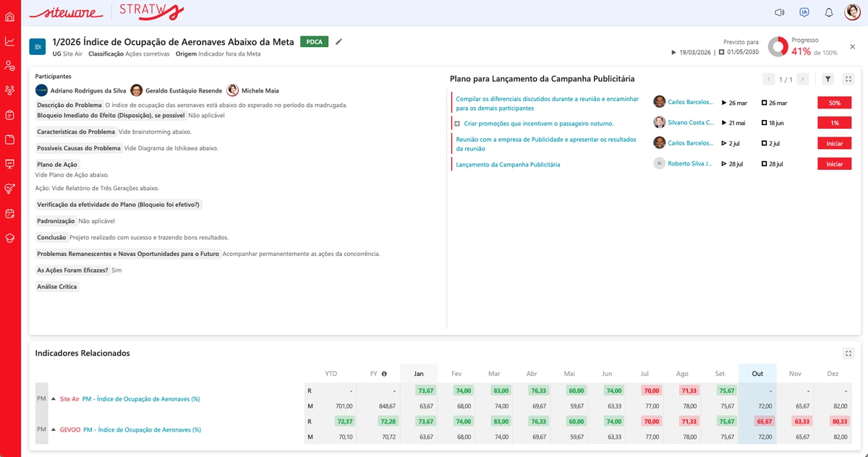Open Site Air PM Índice de Ocupação indicator
Image resolution: width=868 pixels, height=457 pixels.
point(141,399)
